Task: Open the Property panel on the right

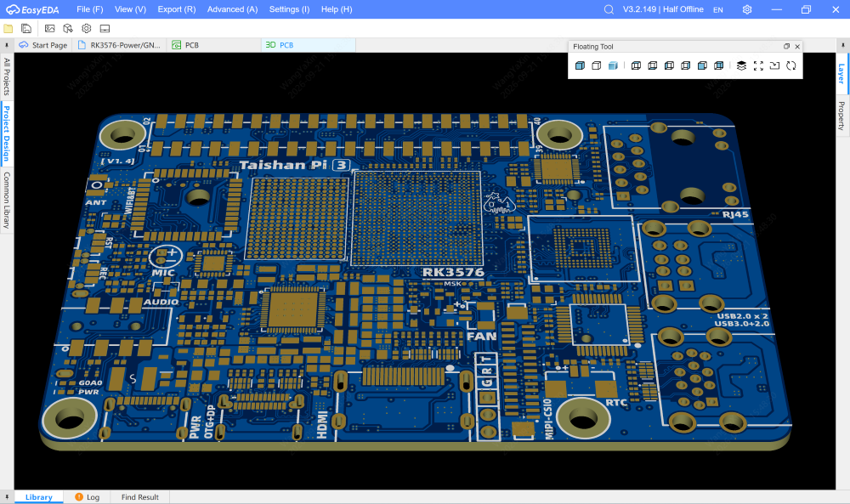Action: click(x=841, y=116)
